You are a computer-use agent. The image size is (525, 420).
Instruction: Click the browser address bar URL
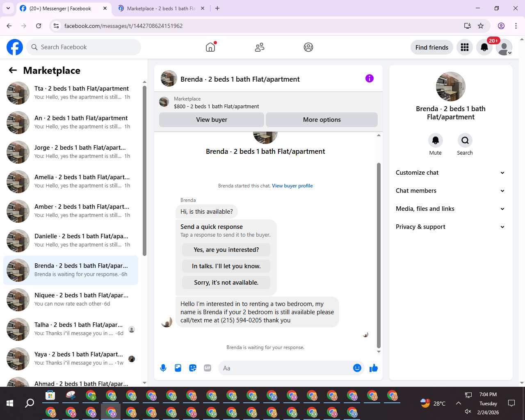click(x=123, y=26)
